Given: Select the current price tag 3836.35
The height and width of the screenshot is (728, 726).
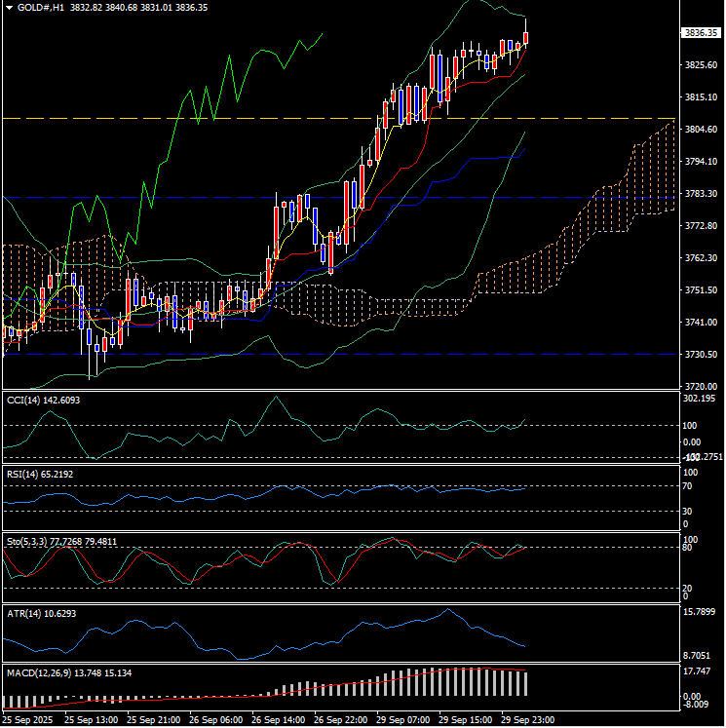Looking at the screenshot, I should click(x=701, y=33).
